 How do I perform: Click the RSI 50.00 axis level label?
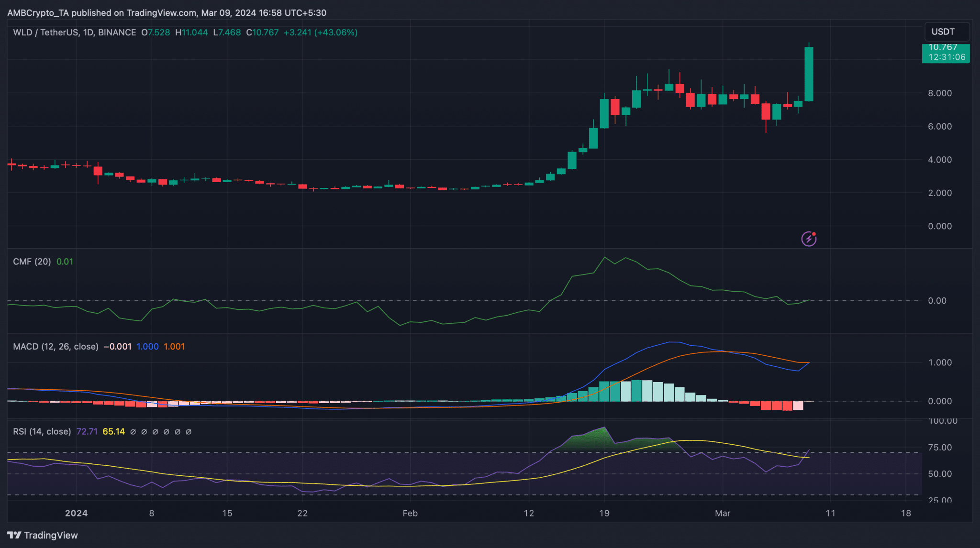tap(940, 474)
